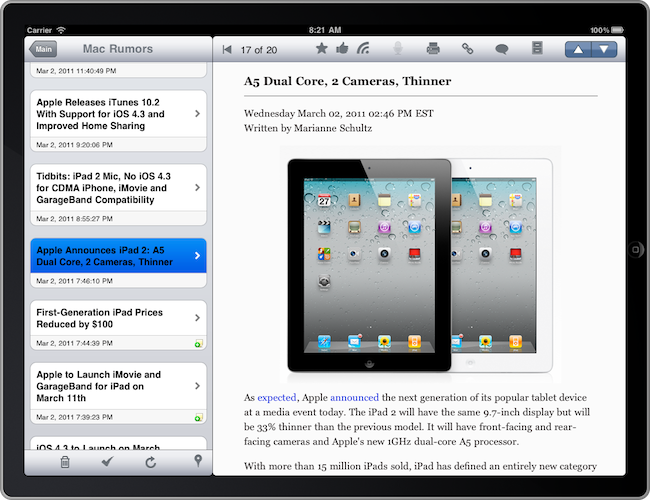
Task: Tap green status icon on iMovie row
Action: (x=199, y=417)
